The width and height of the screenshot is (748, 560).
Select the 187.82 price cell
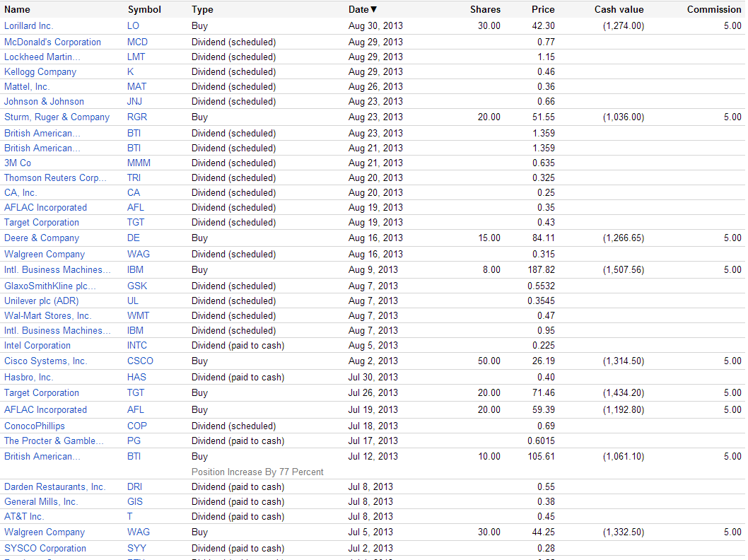[x=541, y=269]
